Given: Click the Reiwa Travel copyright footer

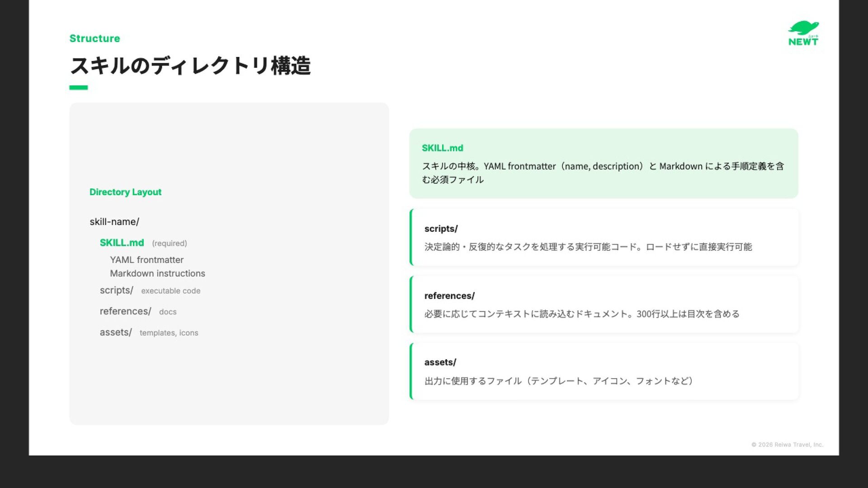Looking at the screenshot, I should tap(787, 445).
